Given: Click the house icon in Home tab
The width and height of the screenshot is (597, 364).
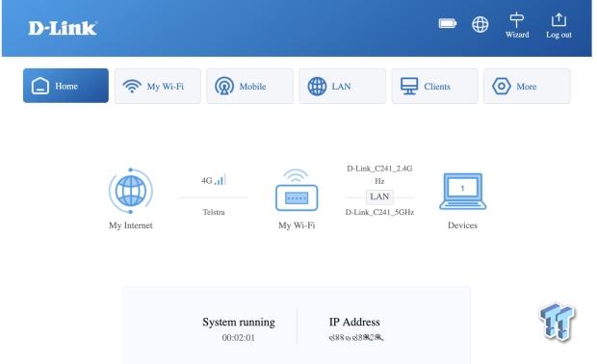Looking at the screenshot, I should tap(40, 86).
